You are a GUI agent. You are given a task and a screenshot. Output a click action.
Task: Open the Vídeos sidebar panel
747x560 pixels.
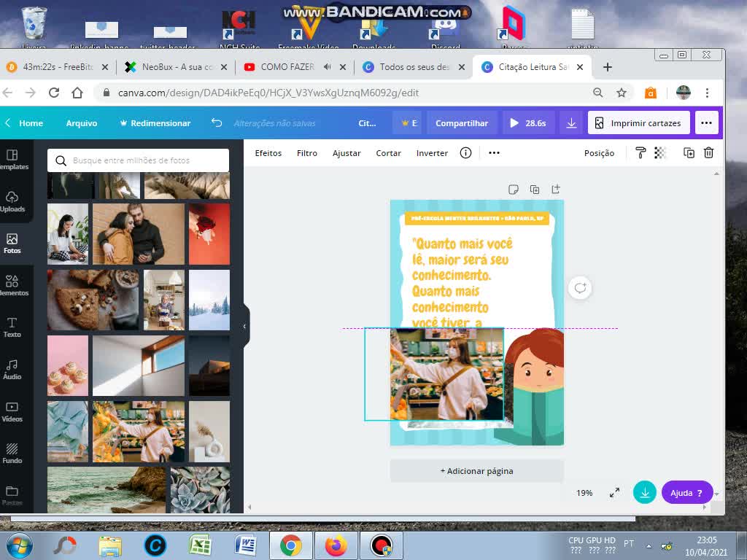[12, 411]
